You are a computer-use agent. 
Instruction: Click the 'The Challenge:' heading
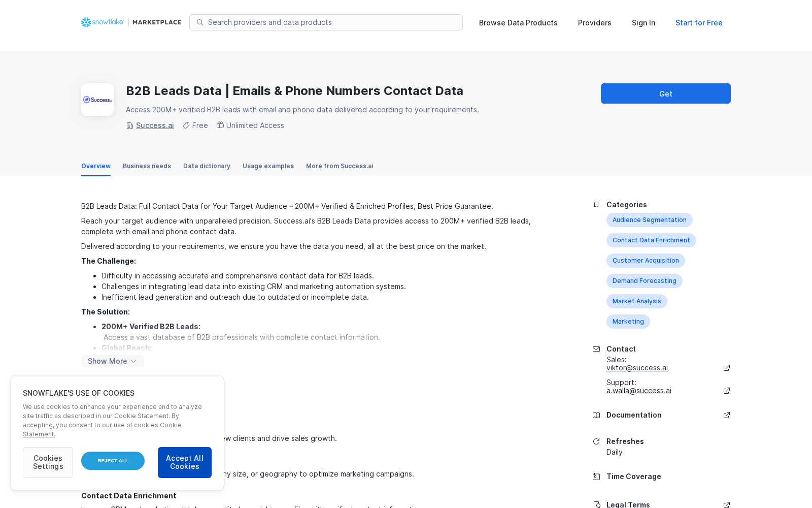coord(109,261)
